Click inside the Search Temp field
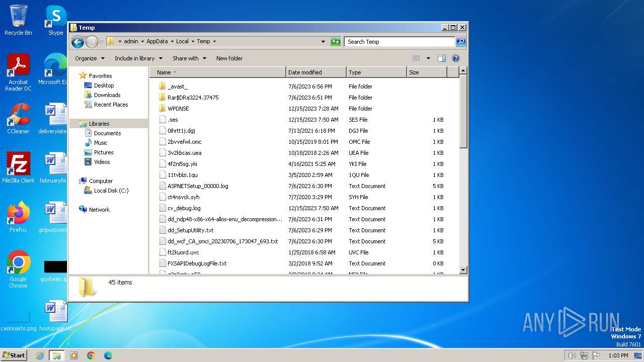This screenshot has width=644, height=362. [x=400, y=42]
